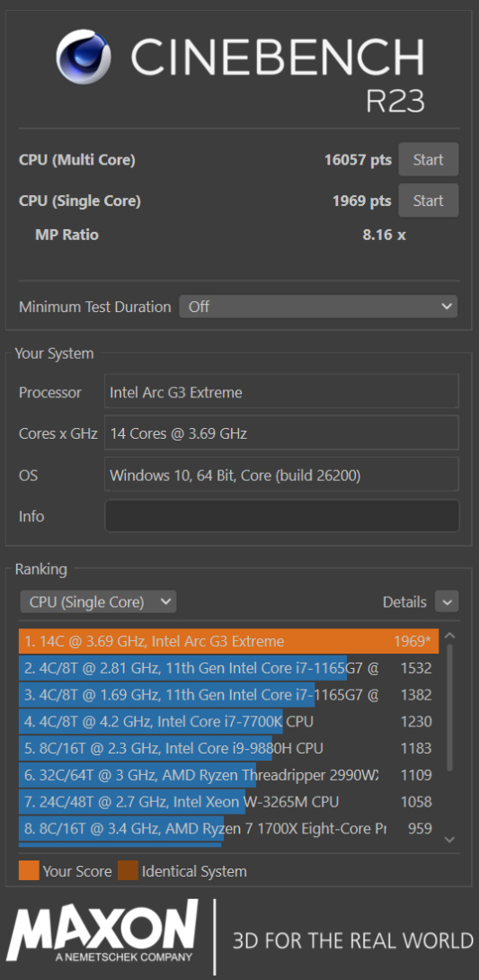Image resolution: width=479 pixels, height=980 pixels.
Task: Start the CPU Multi Core test
Action: [x=429, y=159]
